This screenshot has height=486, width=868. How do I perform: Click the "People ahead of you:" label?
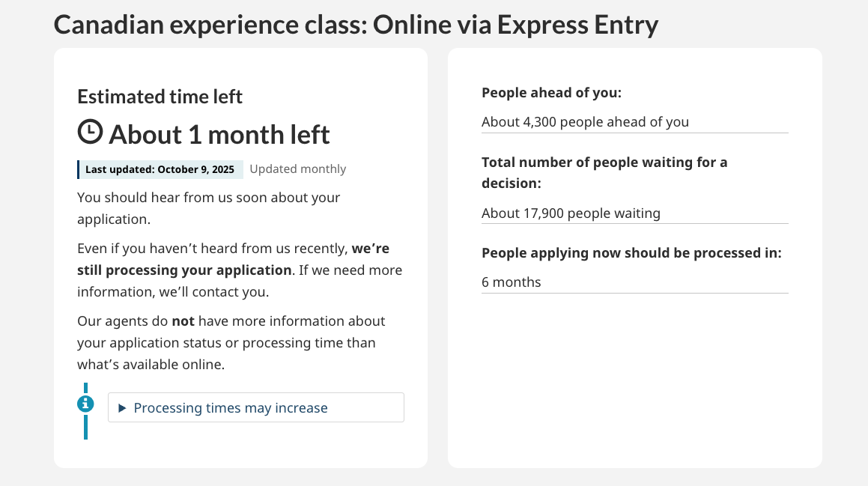(552, 93)
